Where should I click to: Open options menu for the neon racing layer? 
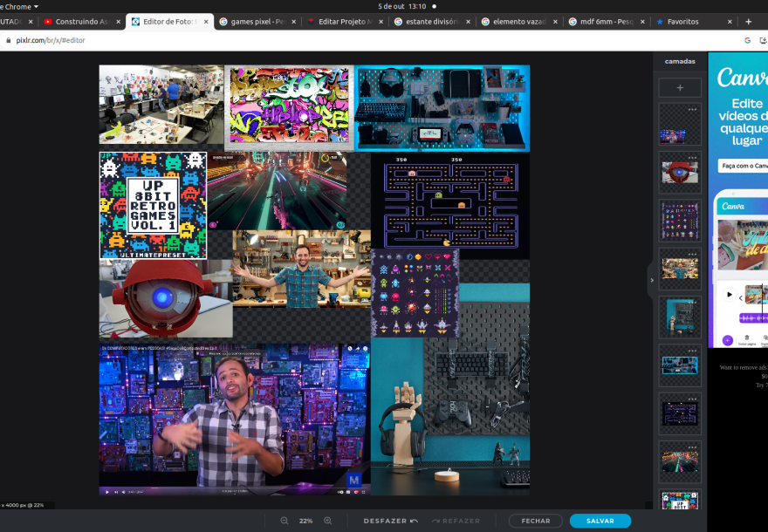pyautogui.click(x=692, y=447)
